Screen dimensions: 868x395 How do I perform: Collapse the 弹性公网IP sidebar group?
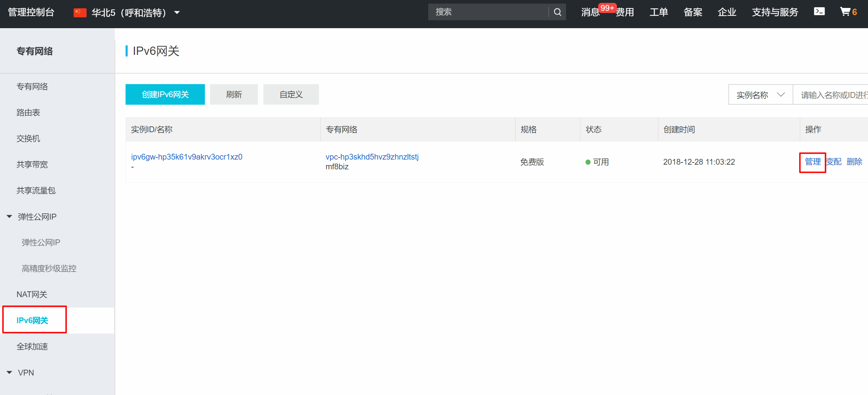pyautogui.click(x=10, y=217)
